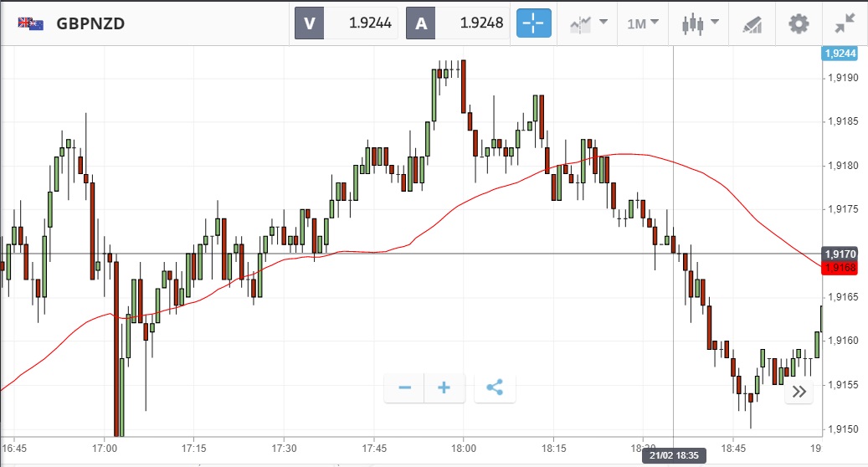This screenshot has height=467, width=868.
Task: Open the candlestick chart type dropdown
Action: 699,23
